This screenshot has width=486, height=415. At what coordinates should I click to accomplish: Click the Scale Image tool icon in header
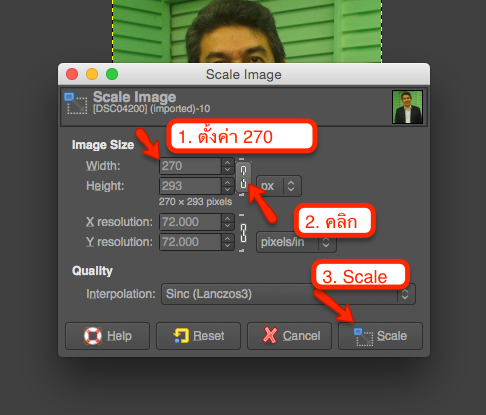pos(76,103)
